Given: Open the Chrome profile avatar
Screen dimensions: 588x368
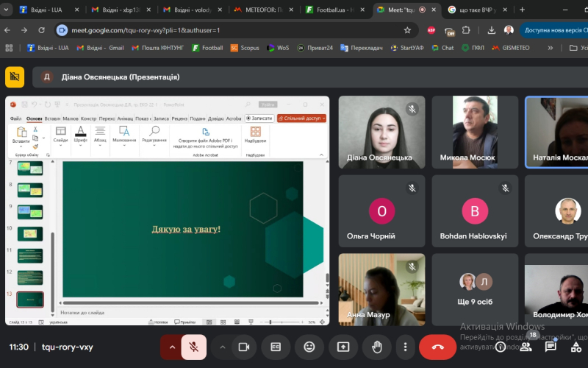Looking at the screenshot, I should tap(509, 30).
